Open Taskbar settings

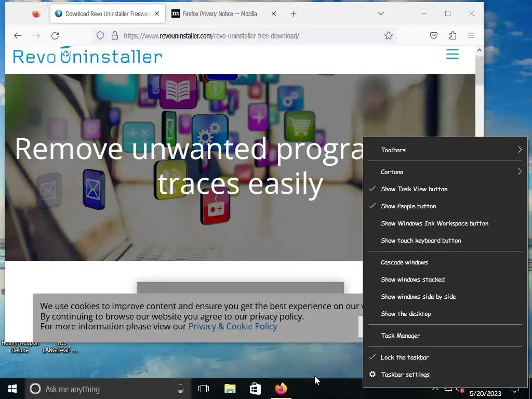point(445,375)
